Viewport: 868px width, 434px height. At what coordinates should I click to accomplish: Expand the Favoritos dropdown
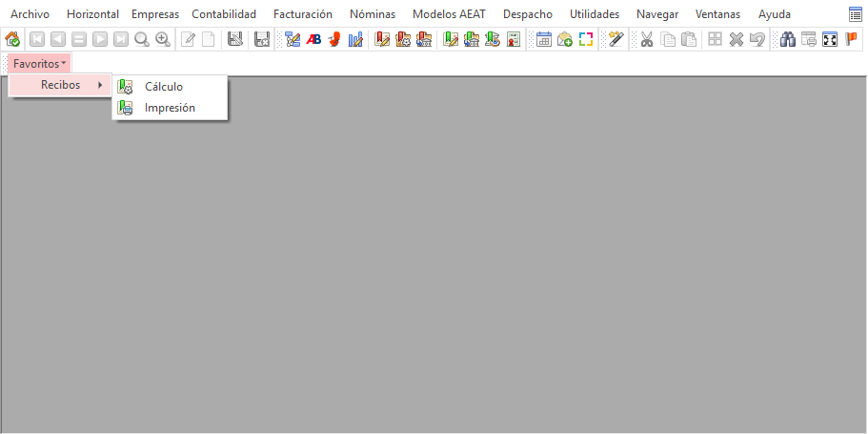point(39,64)
